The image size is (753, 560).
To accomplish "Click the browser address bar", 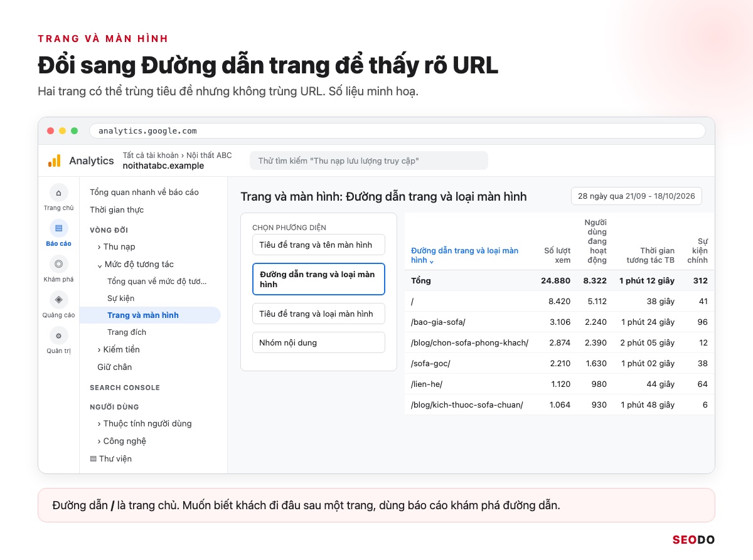I will click(397, 130).
